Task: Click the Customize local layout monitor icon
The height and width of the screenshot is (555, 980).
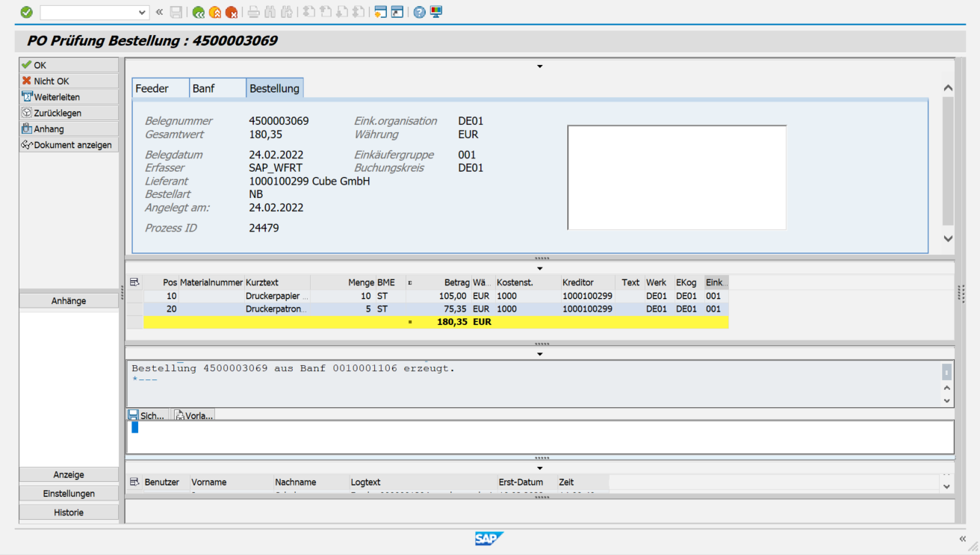Action: click(436, 12)
